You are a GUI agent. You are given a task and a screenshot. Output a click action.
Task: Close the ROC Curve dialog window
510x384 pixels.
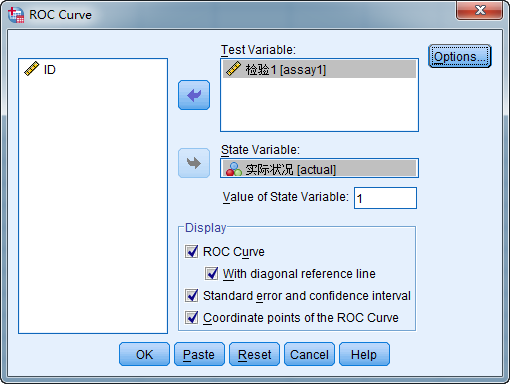point(479,10)
